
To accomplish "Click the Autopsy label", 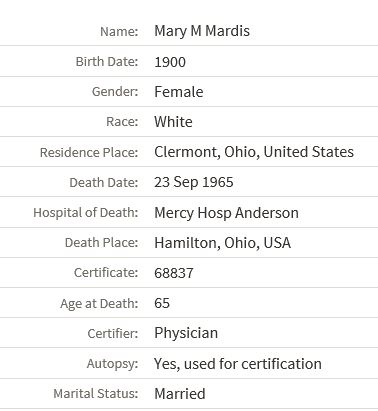I will point(112,364).
